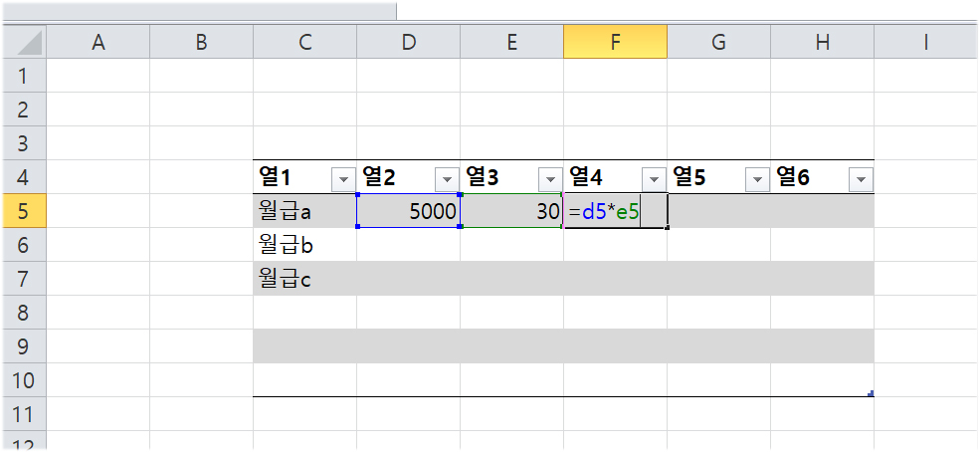The width and height of the screenshot is (980, 452).
Task: Open the 열2 filter dropdown
Action: click(447, 180)
